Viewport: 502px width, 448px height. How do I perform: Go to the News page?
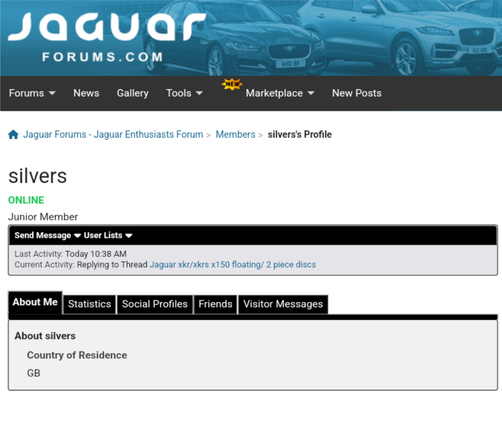coord(86,93)
